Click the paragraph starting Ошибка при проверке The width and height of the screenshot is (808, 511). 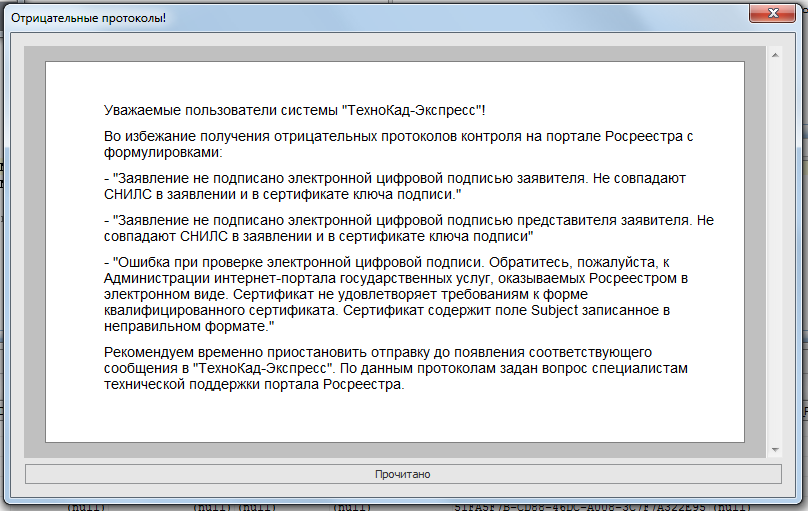click(400, 293)
